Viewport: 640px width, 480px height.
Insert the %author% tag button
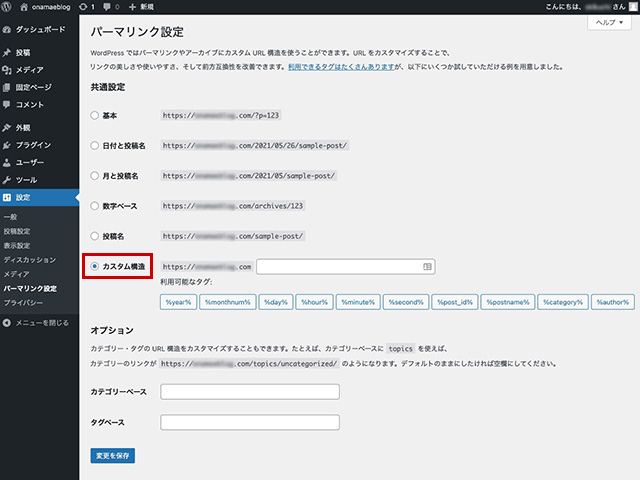613,302
